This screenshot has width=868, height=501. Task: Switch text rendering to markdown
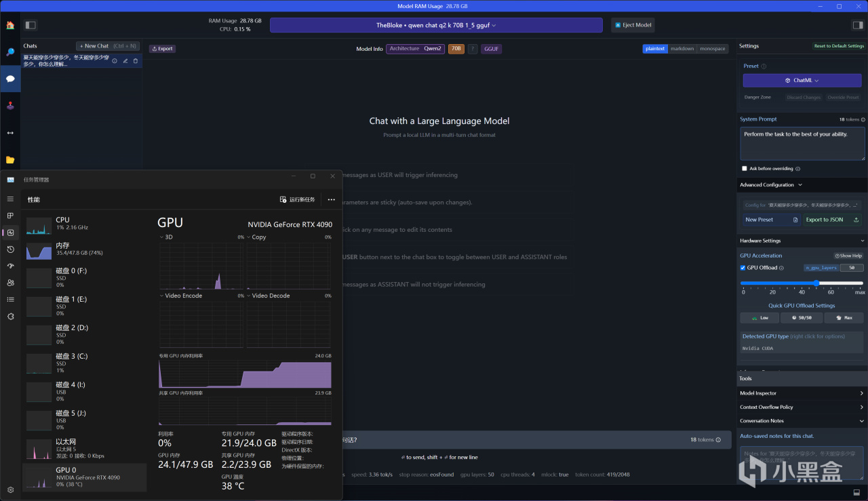[682, 49]
